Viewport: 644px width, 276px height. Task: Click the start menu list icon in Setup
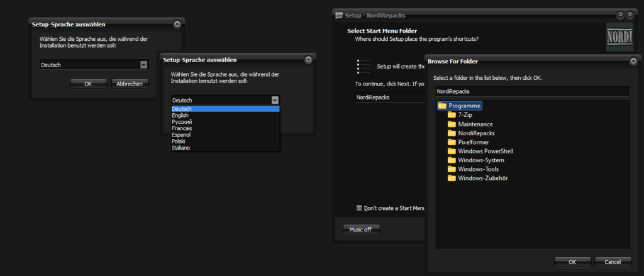coord(364,66)
